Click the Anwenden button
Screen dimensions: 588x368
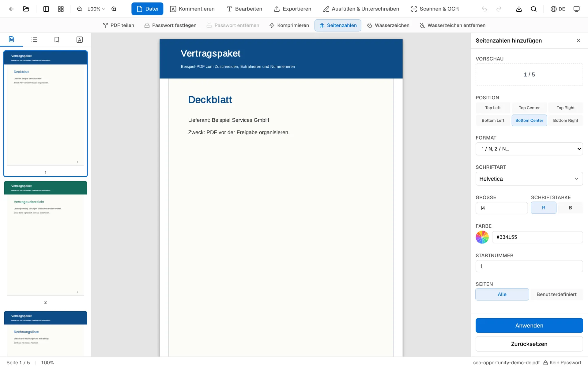(x=529, y=325)
